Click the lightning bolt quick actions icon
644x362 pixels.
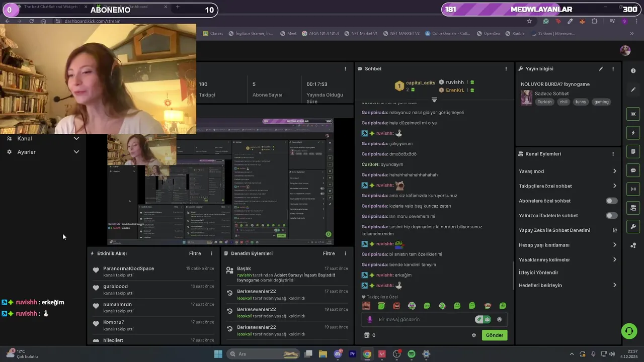[x=633, y=133]
